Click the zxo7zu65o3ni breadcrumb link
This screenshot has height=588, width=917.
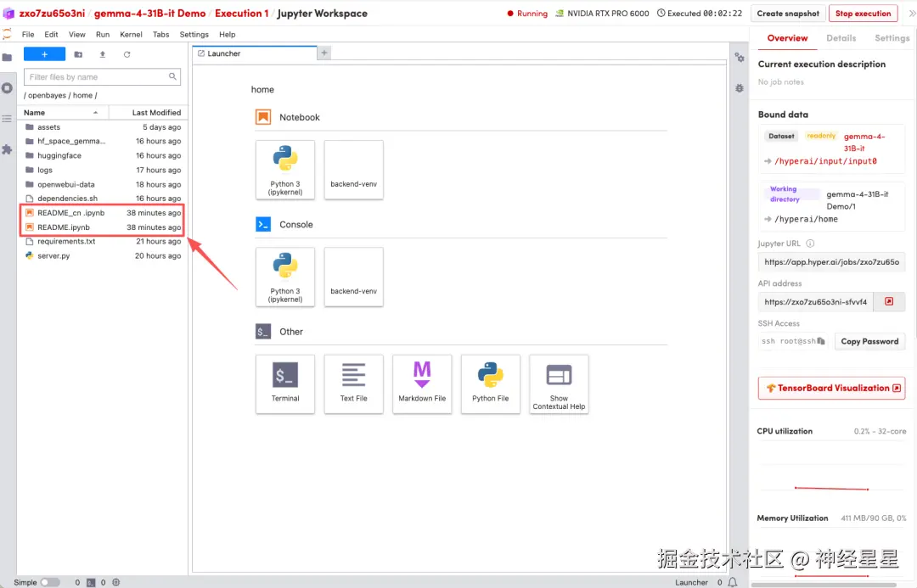pyautogui.click(x=52, y=13)
